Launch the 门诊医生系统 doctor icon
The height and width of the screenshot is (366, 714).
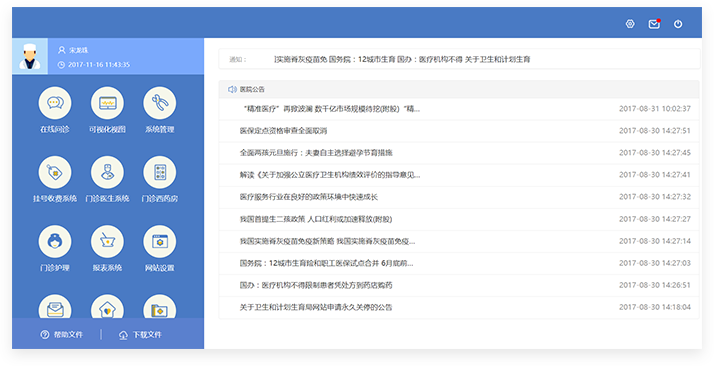click(107, 172)
